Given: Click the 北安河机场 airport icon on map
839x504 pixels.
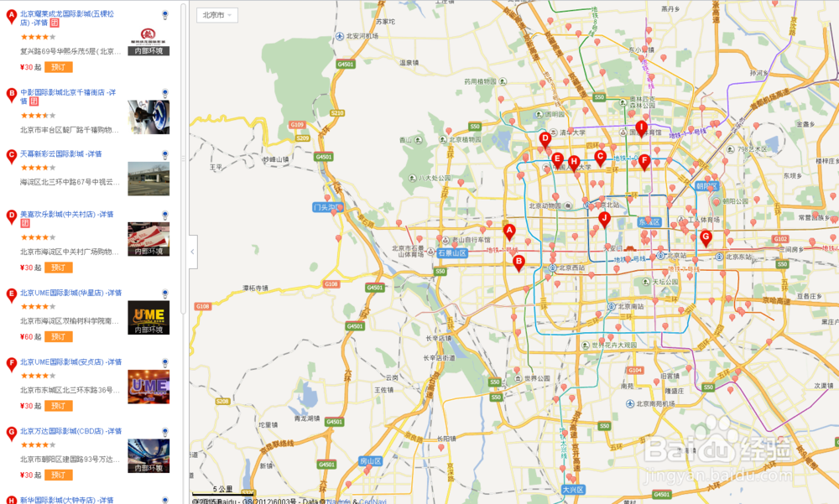Looking at the screenshot, I should [339, 36].
